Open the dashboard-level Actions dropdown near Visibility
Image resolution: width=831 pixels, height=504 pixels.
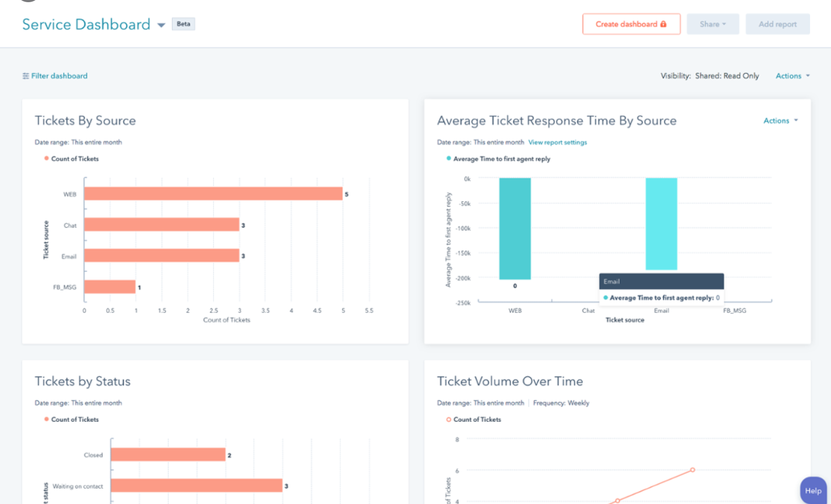[x=792, y=76]
